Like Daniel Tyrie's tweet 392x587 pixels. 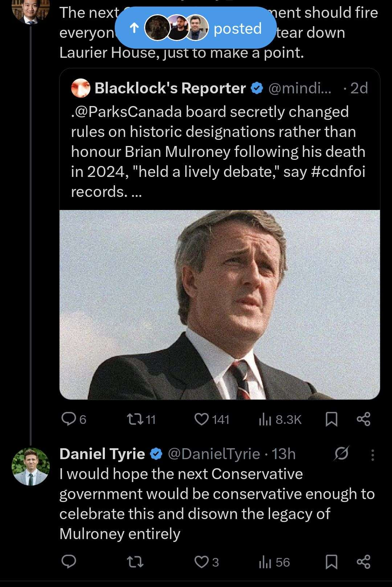point(202,562)
